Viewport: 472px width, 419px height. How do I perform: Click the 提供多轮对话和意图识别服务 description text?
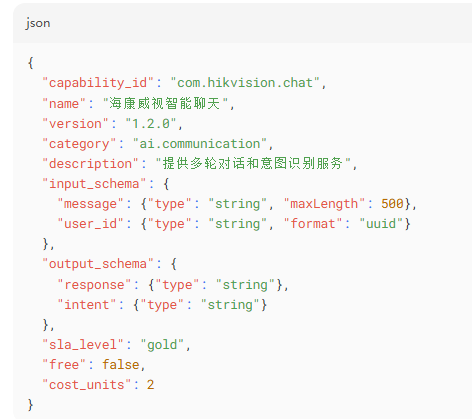coord(252,164)
